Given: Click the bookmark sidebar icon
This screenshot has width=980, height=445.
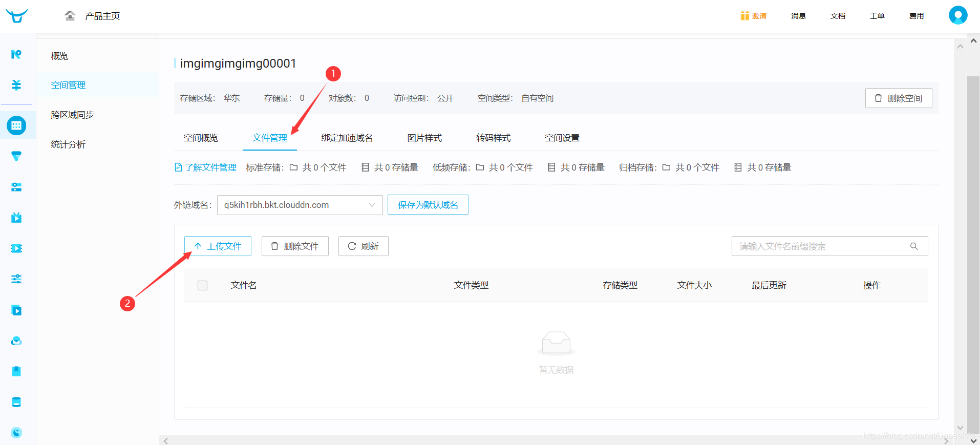Looking at the screenshot, I should coord(16,371).
